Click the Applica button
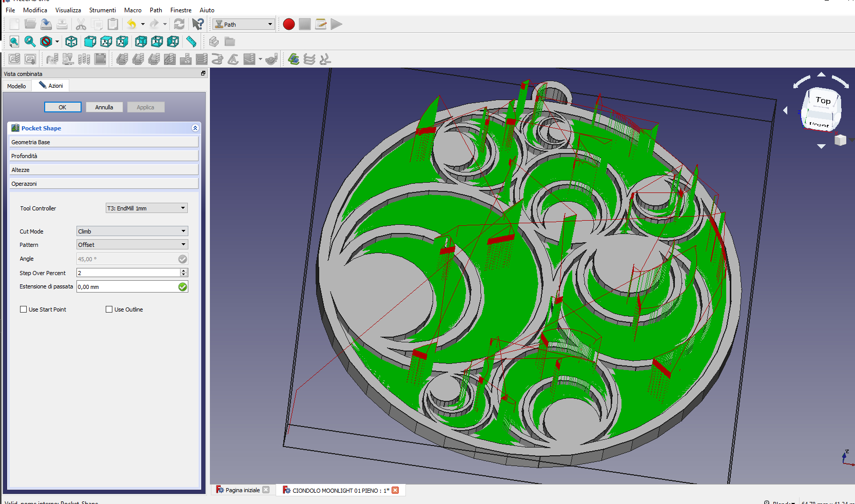The image size is (855, 504). pos(146,107)
